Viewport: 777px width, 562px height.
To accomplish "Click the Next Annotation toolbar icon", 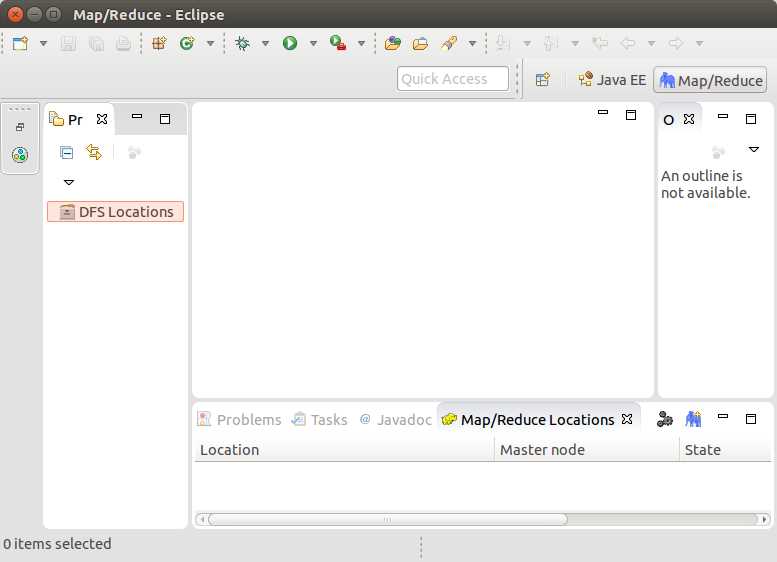I will tap(502, 44).
